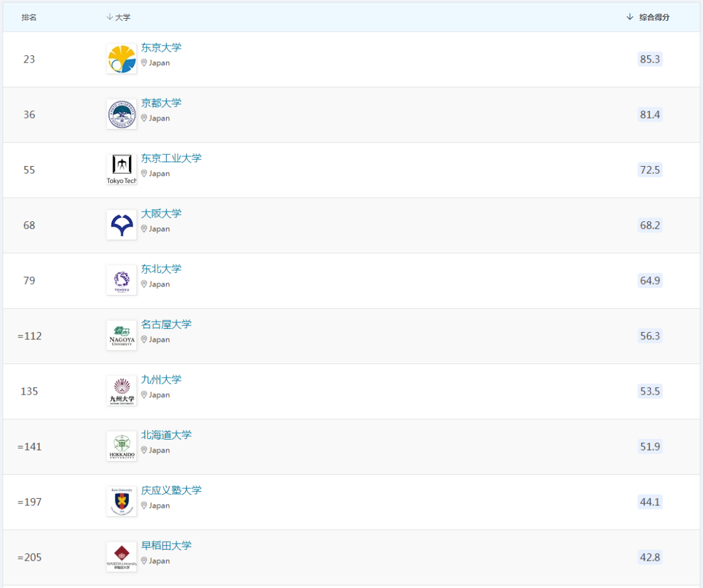This screenshot has height=588, width=703.
Task: Sort by the 大学 column arrow
Action: coord(109,17)
